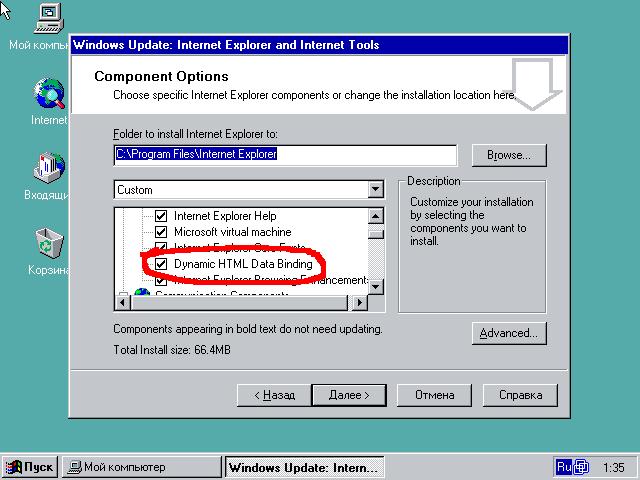The image size is (640, 480).
Task: Click the Пуск Start button
Action: (x=30, y=467)
